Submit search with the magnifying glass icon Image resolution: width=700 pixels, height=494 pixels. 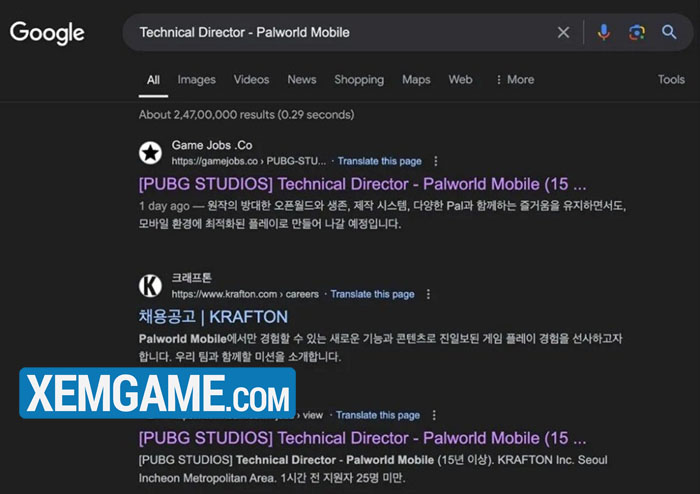[x=669, y=32]
